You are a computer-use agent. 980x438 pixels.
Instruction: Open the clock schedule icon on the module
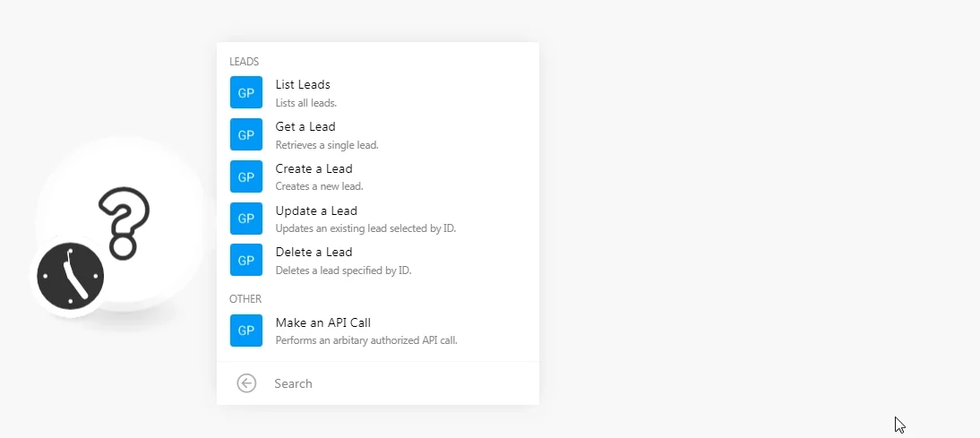(x=71, y=276)
